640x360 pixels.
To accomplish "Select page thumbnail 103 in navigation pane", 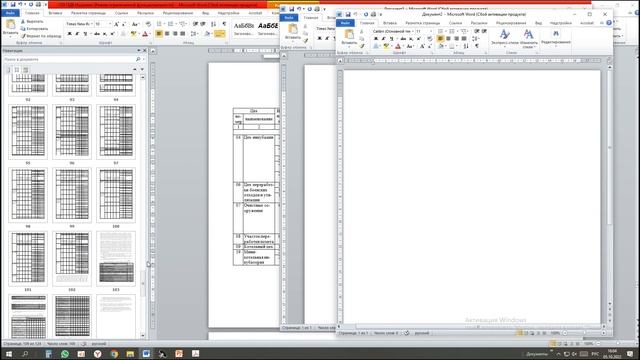I will 116,258.
